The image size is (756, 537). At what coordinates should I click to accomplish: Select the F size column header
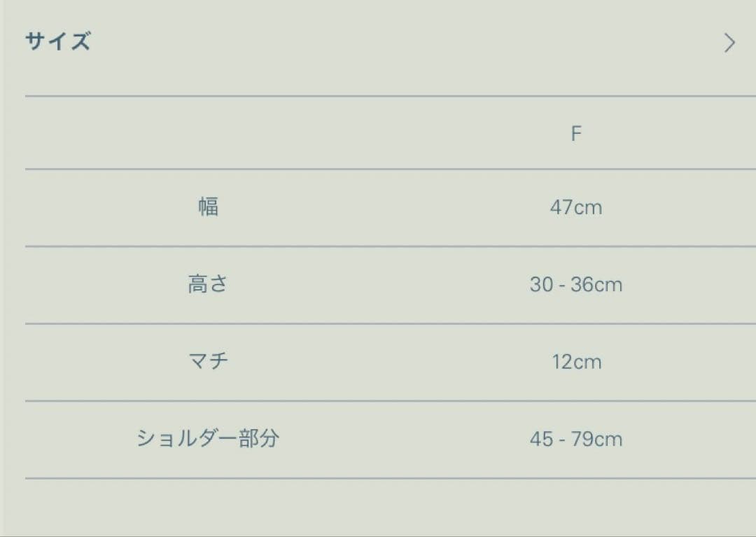point(577,132)
